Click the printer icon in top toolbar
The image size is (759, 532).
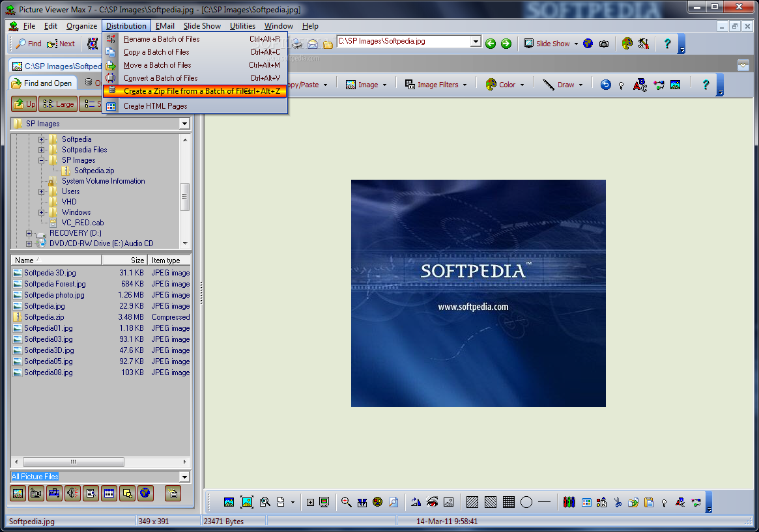point(297,44)
